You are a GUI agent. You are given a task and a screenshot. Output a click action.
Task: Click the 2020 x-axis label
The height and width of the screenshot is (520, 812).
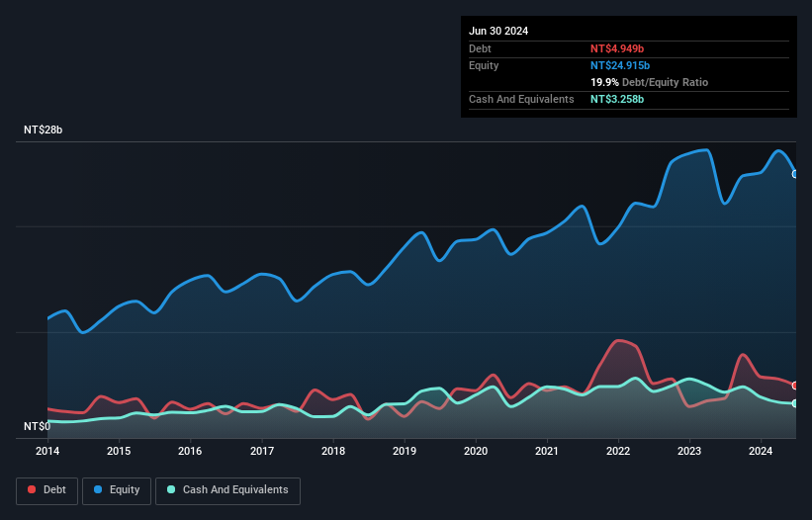tap(476, 451)
